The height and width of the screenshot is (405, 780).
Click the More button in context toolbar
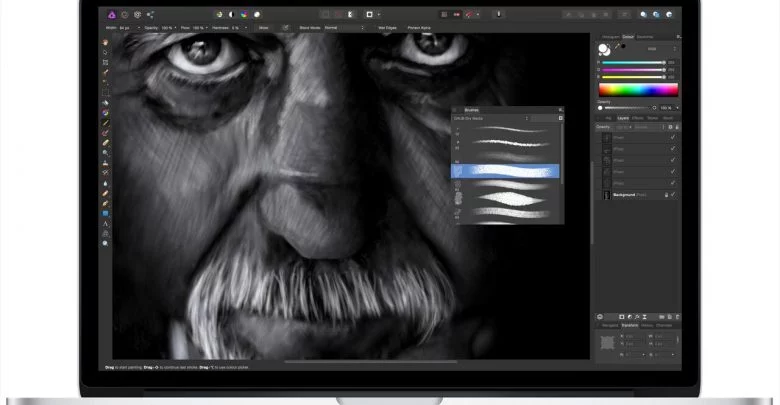pos(263,28)
